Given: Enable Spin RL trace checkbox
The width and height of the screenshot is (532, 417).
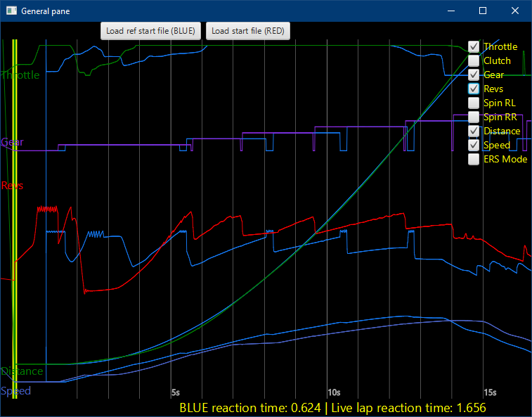Looking at the screenshot, I should (474, 103).
